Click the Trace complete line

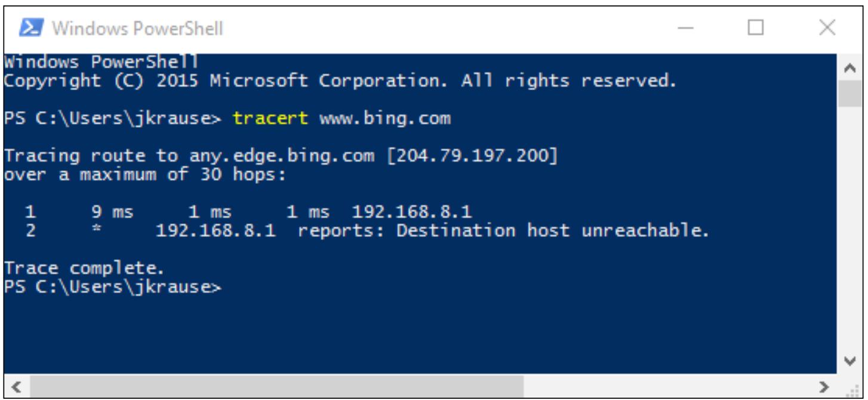click(84, 267)
